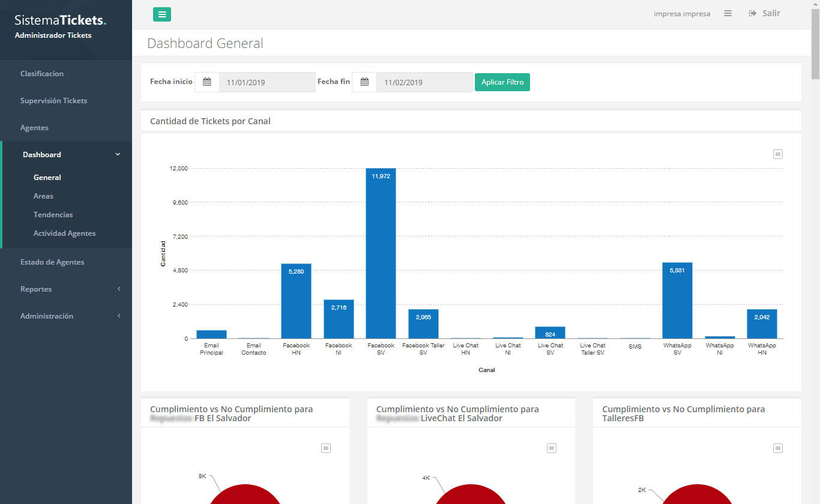The width and height of the screenshot is (820, 504).
Task: Open chart menu for LiveChat El Salvador pie
Action: click(x=552, y=448)
